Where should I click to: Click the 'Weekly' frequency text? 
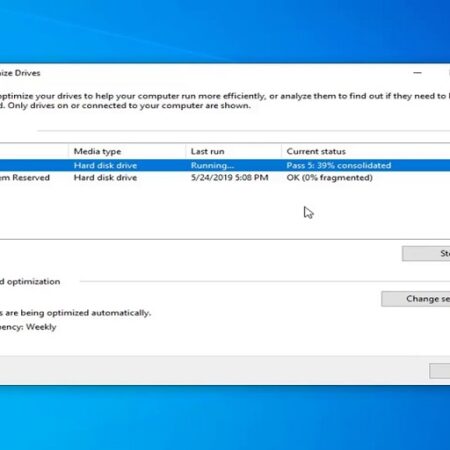click(x=41, y=327)
